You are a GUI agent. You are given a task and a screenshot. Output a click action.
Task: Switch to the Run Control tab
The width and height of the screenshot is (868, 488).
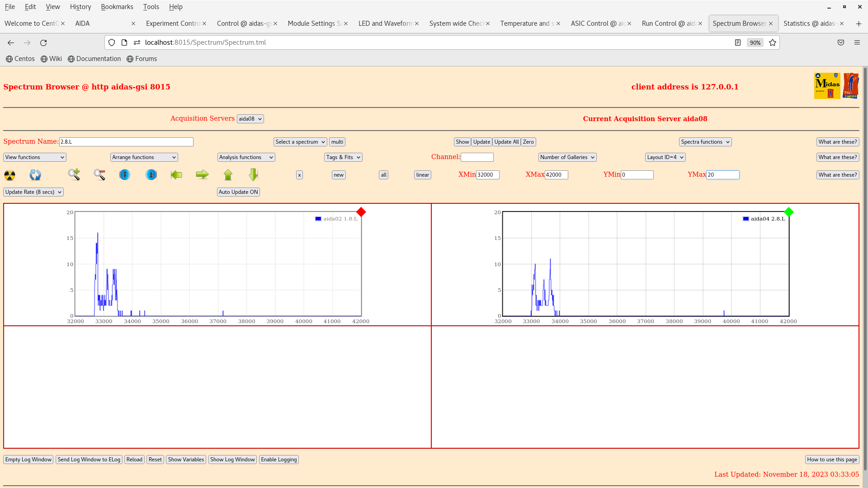668,23
